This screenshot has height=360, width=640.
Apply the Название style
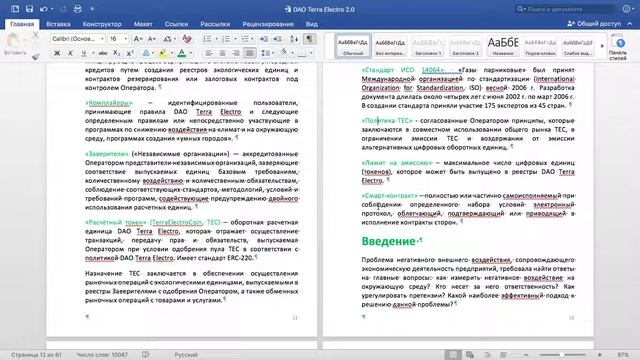pyautogui.click(x=503, y=46)
